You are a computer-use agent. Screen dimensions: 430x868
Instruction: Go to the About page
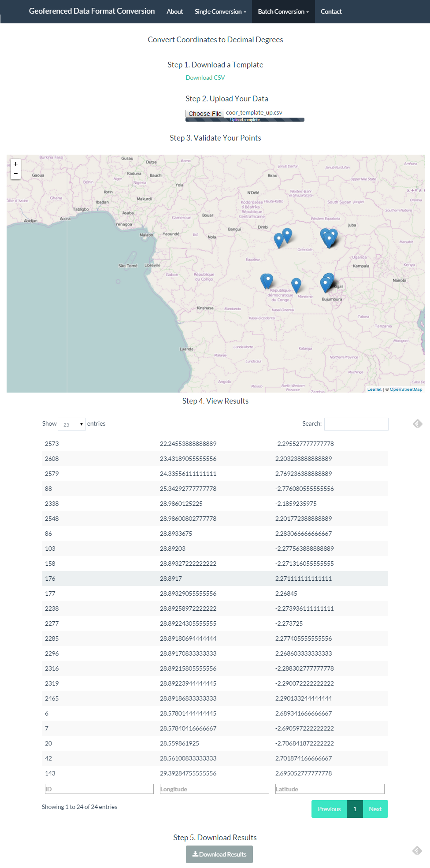174,11
